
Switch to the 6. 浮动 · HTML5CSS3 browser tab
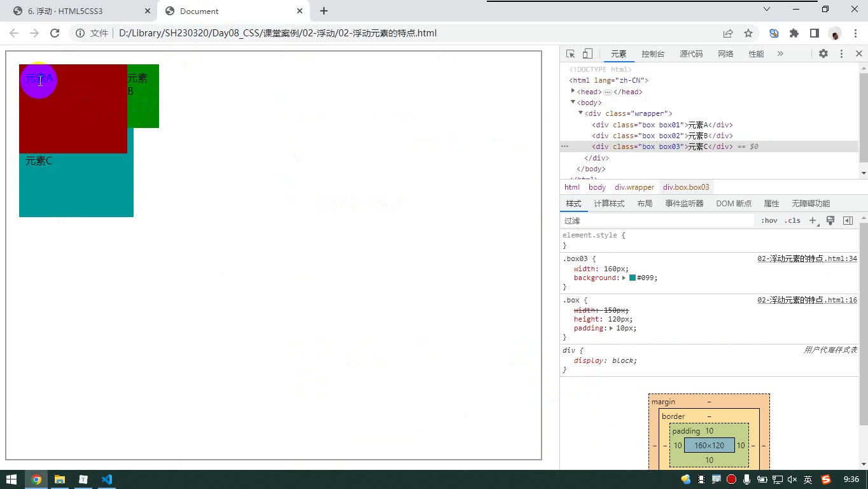pyautogui.click(x=80, y=11)
